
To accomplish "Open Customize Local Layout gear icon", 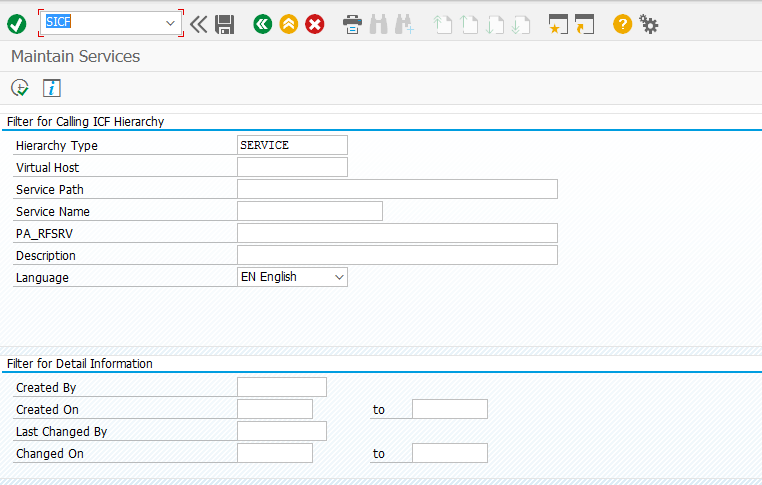I will [648, 24].
